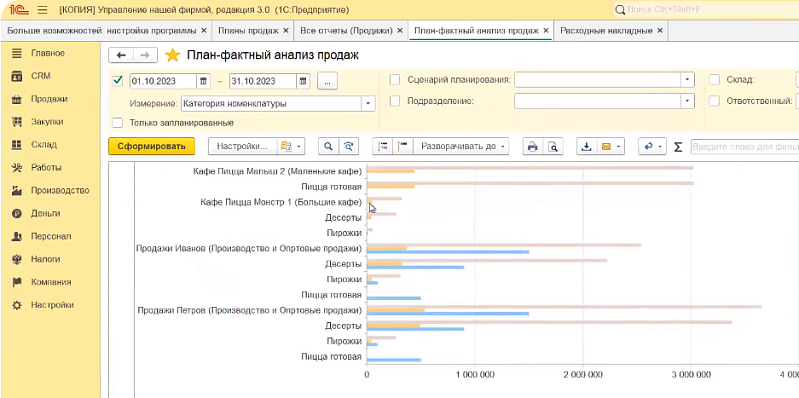799x398 pixels.
Task: Click expand all groups icon
Action: click(383, 146)
